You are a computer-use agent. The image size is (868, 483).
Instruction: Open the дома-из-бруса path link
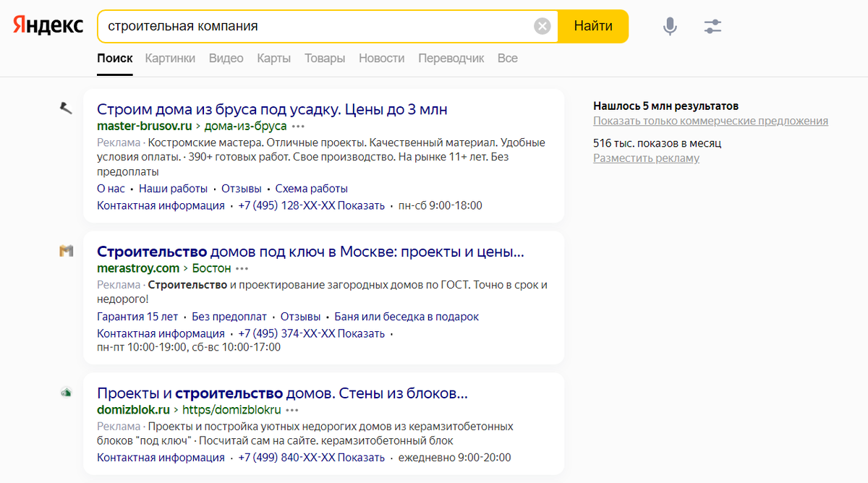pos(246,127)
